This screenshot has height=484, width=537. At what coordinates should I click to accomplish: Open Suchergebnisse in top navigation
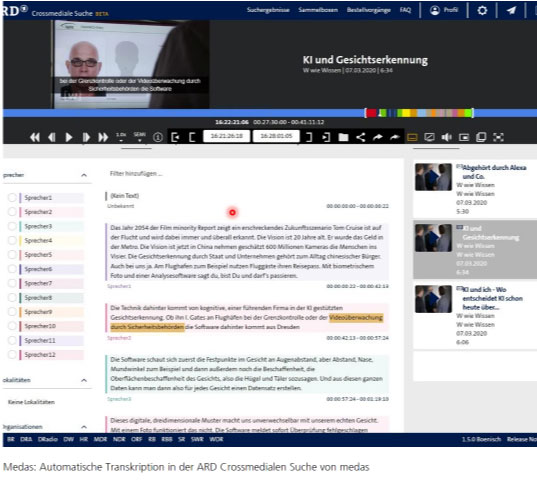(268, 10)
